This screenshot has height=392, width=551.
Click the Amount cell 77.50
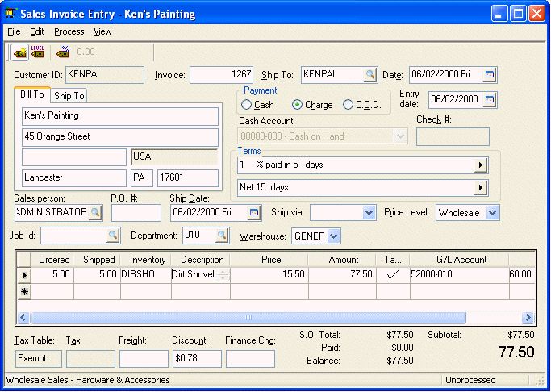click(342, 275)
